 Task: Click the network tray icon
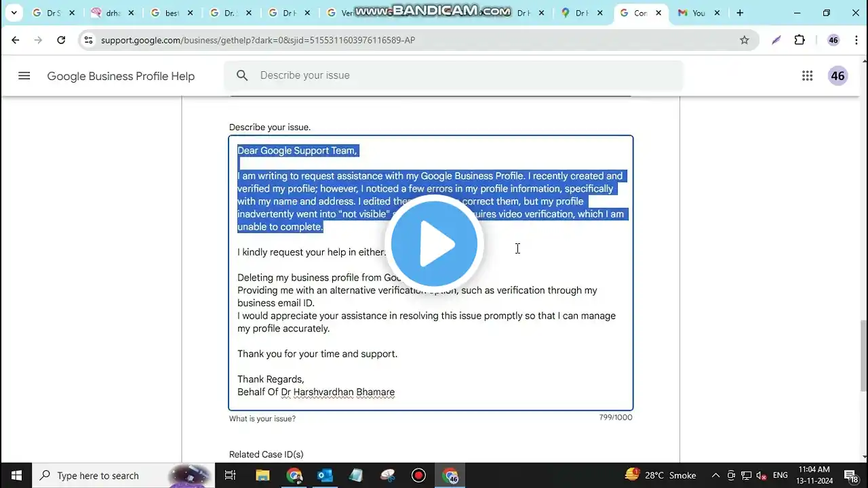[746, 475]
